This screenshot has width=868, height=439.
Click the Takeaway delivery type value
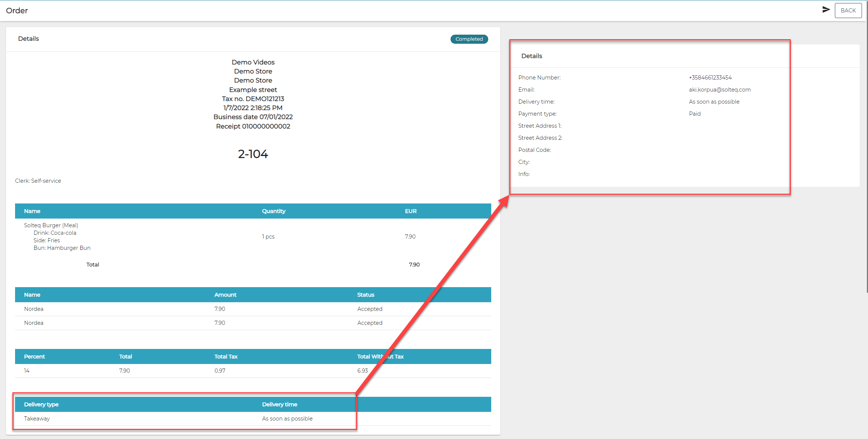tap(37, 419)
